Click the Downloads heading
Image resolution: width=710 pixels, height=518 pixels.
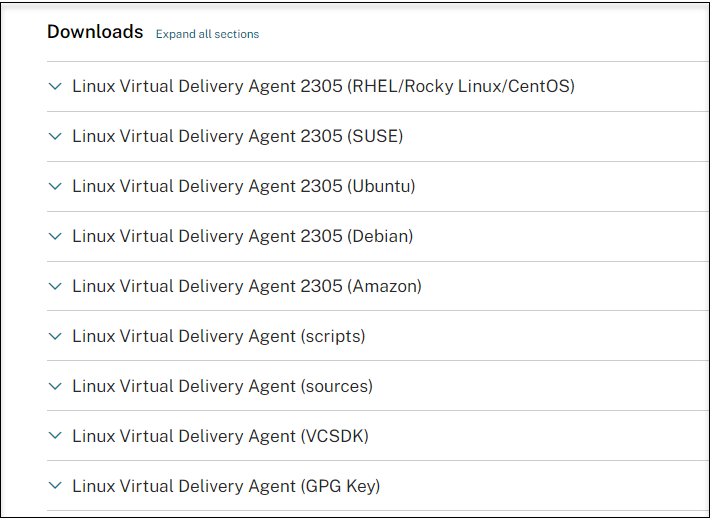[x=95, y=32]
